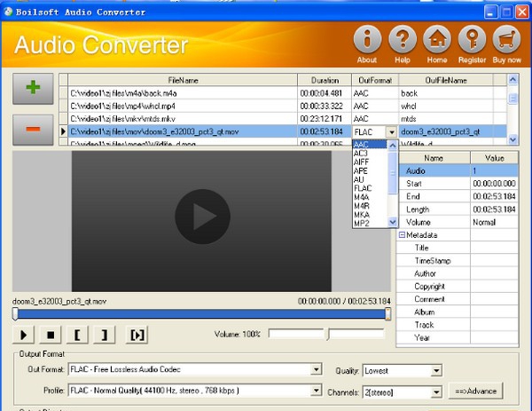532x411 pixels.
Task: Edit the Start value 00:00:00.000
Action: (495, 184)
